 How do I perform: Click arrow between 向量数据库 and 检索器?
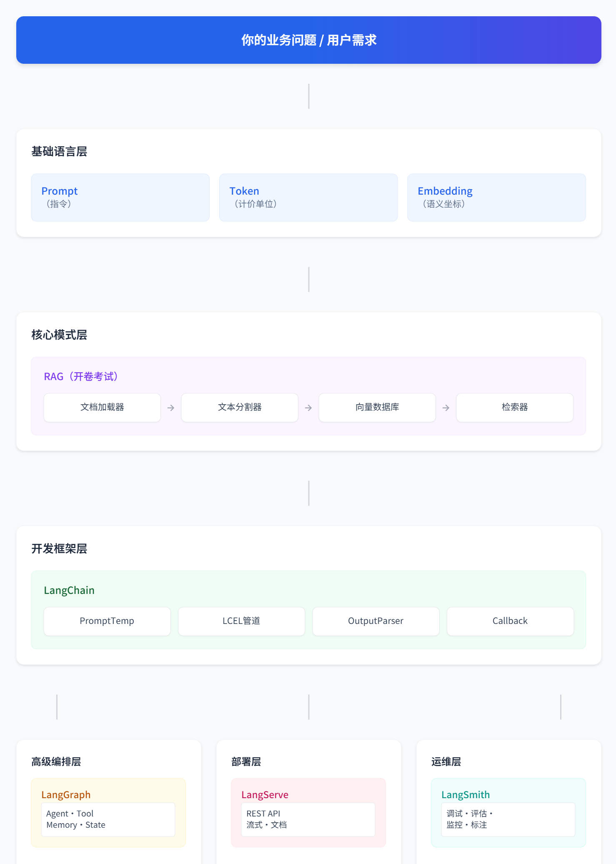click(446, 408)
